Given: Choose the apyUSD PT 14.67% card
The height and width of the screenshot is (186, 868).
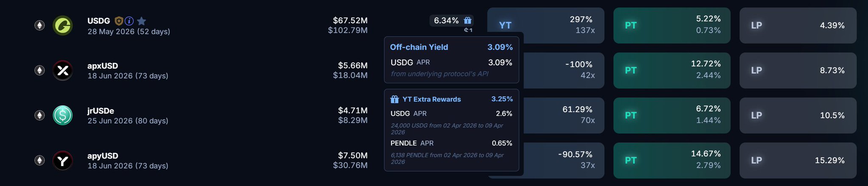Looking at the screenshot, I should tap(672, 161).
